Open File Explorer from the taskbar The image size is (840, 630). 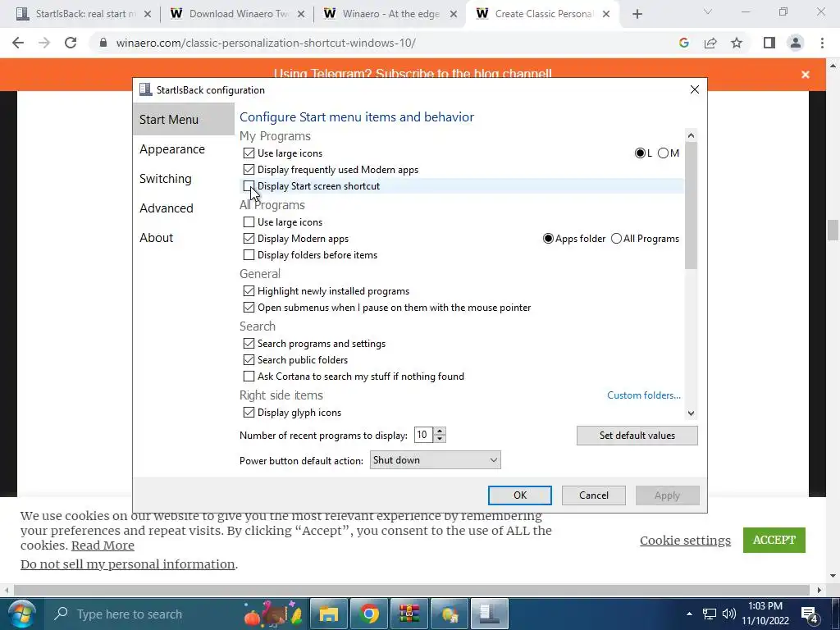[x=328, y=614]
